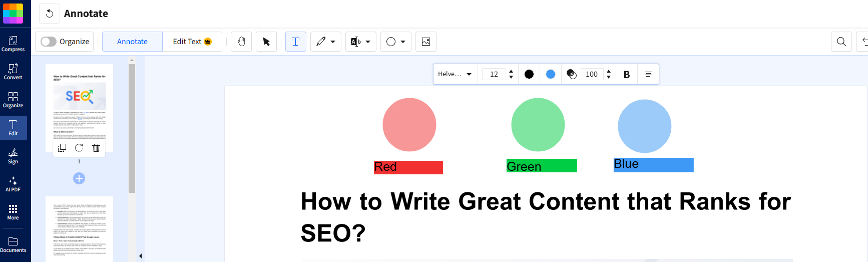Select the hand pan tool

[x=241, y=42]
